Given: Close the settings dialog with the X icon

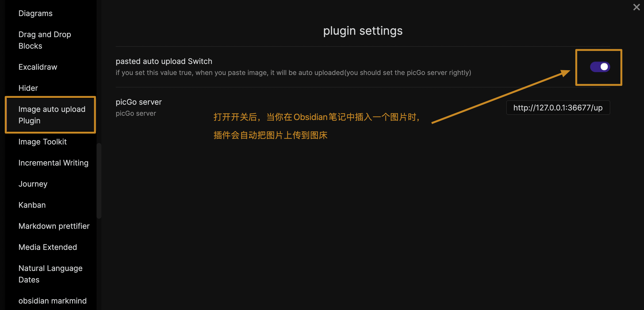Looking at the screenshot, I should click(636, 7).
